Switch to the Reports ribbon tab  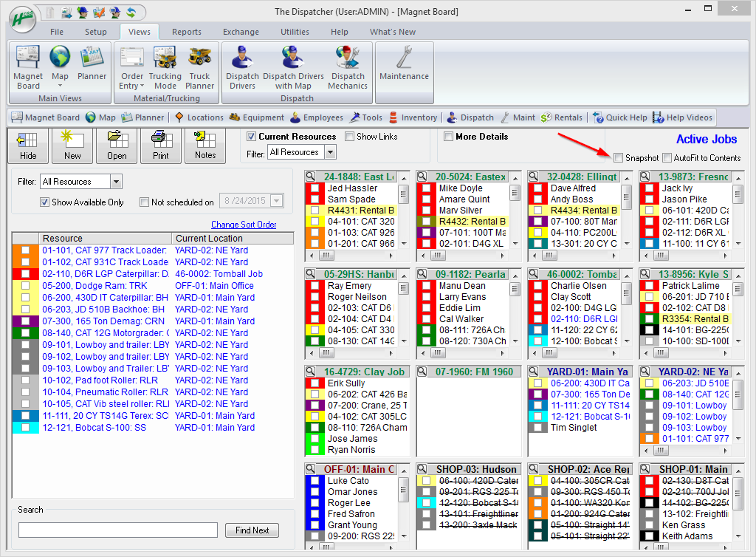187,32
